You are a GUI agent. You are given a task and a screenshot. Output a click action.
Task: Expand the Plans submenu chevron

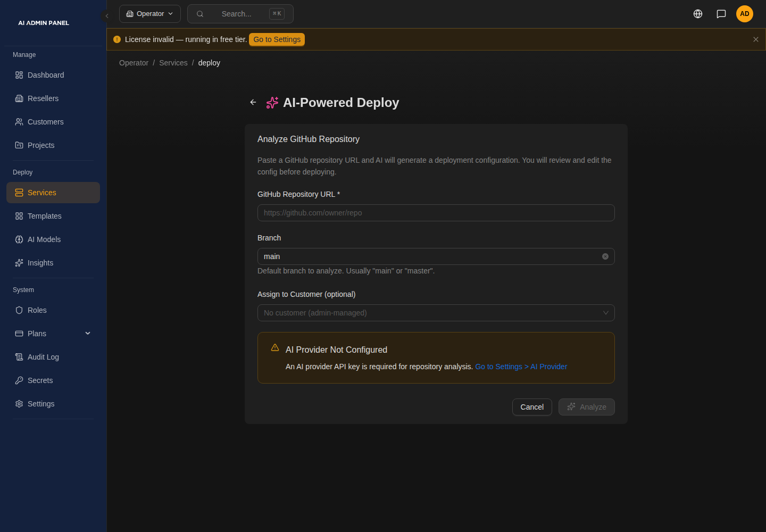(88, 334)
